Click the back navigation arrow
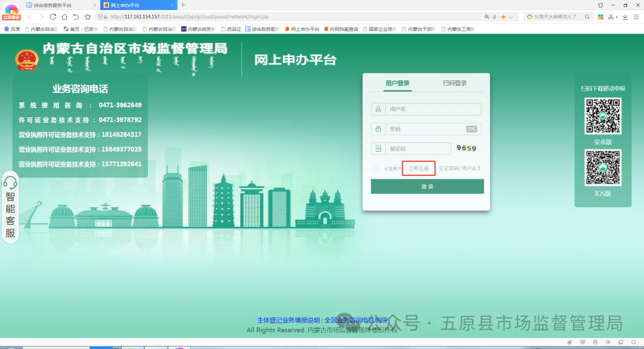644x349 pixels. (x=29, y=17)
